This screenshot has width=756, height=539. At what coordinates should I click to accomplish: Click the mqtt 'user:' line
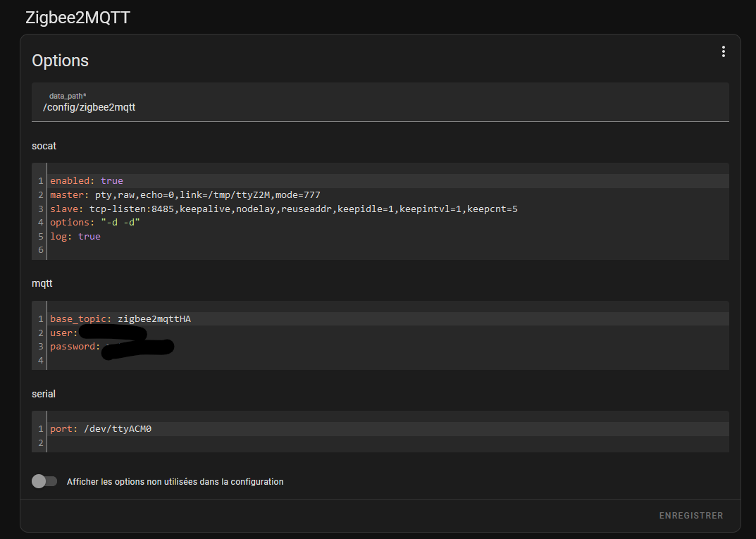pos(63,333)
